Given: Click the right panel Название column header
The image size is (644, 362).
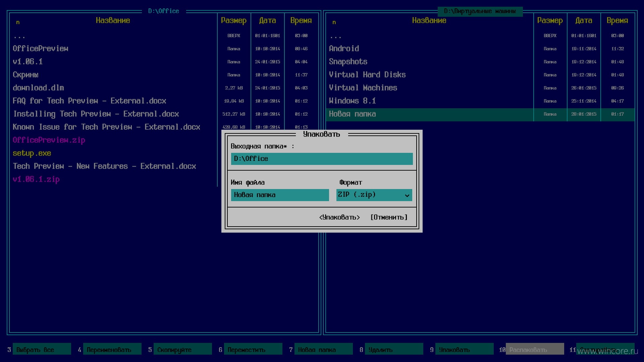Looking at the screenshot, I should (429, 20).
